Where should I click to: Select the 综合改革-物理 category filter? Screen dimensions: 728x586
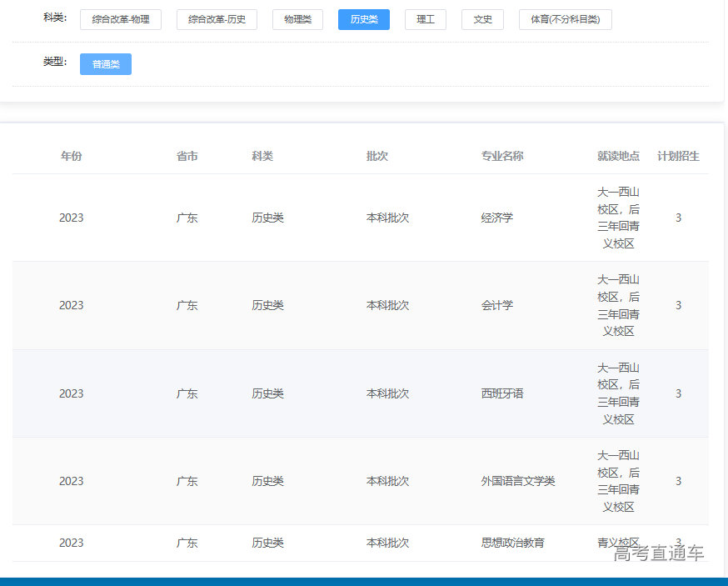click(x=121, y=19)
